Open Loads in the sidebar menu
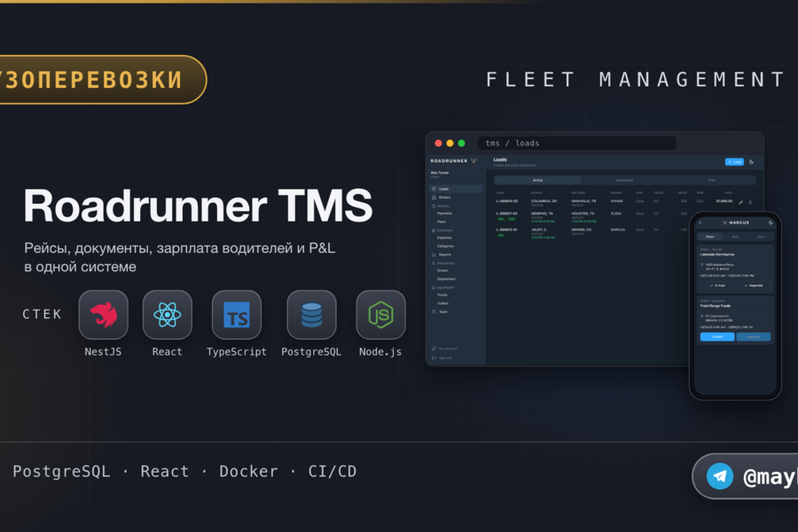Viewport: 798px width, 532px height. tap(456, 189)
